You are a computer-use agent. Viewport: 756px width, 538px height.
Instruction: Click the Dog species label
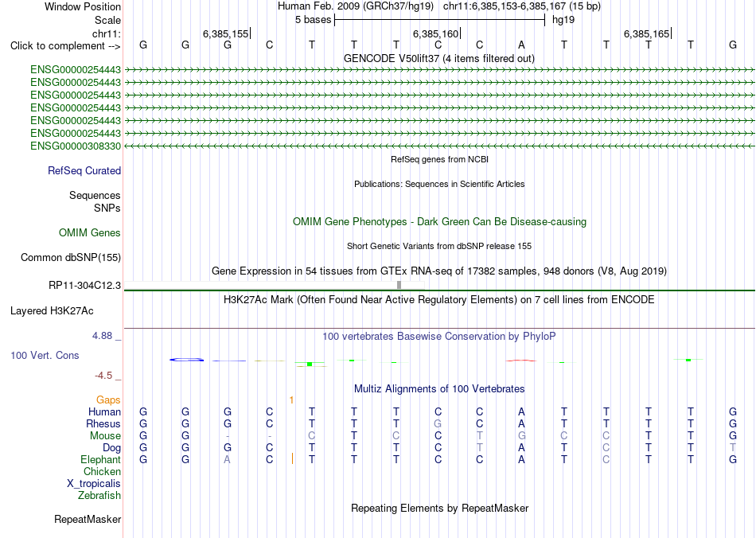(112, 448)
